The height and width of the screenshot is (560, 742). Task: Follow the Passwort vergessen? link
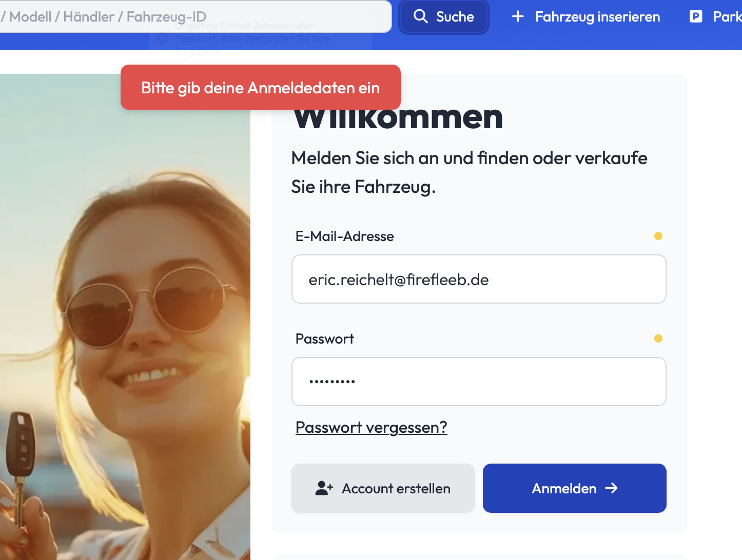(x=371, y=427)
